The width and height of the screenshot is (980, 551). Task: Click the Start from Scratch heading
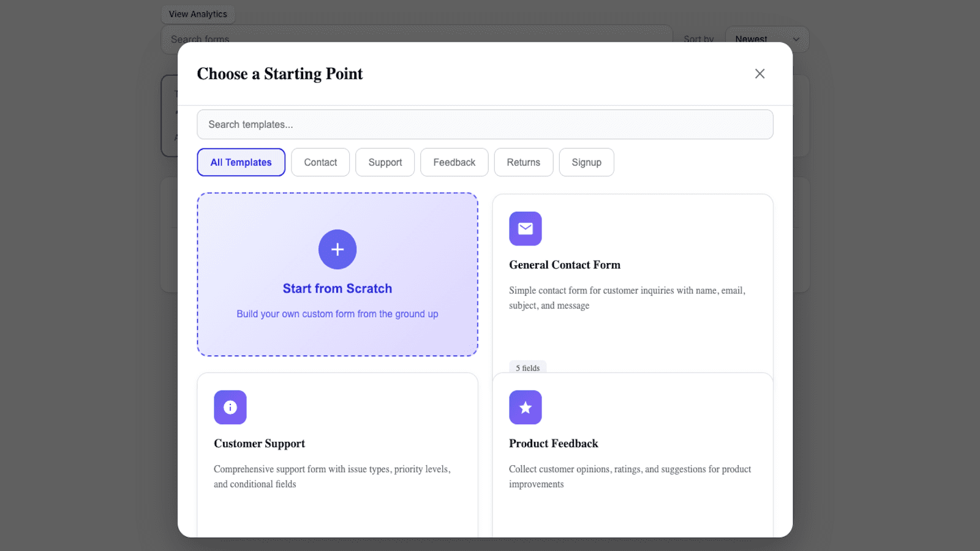coord(337,288)
